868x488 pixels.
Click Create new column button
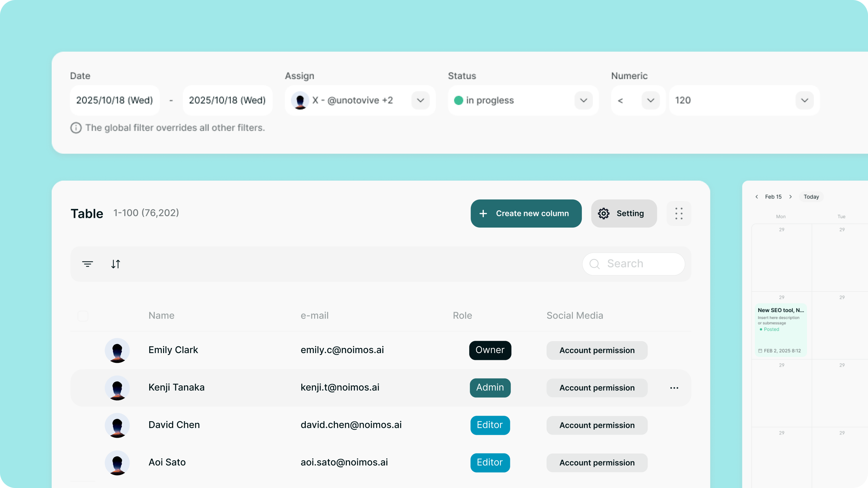526,214
